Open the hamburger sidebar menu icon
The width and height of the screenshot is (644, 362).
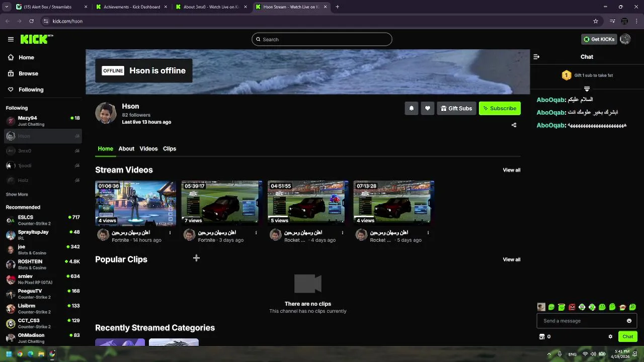11,39
